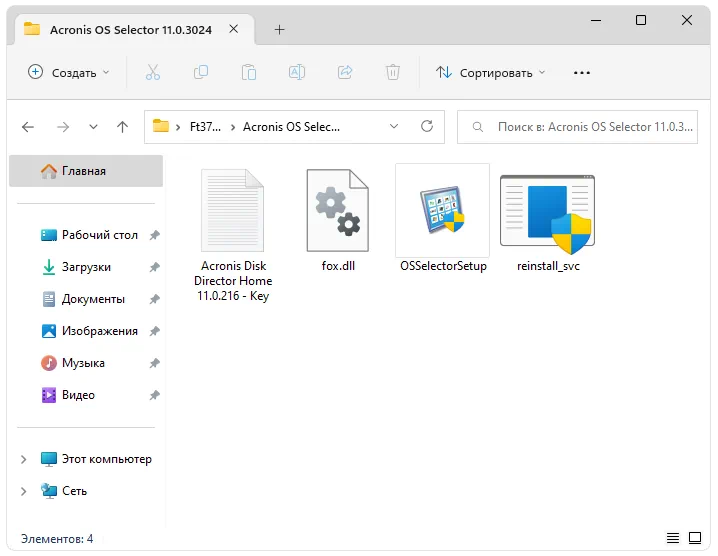Go forward with the right arrow
Image resolution: width=718 pixels, height=556 pixels.
point(63,127)
